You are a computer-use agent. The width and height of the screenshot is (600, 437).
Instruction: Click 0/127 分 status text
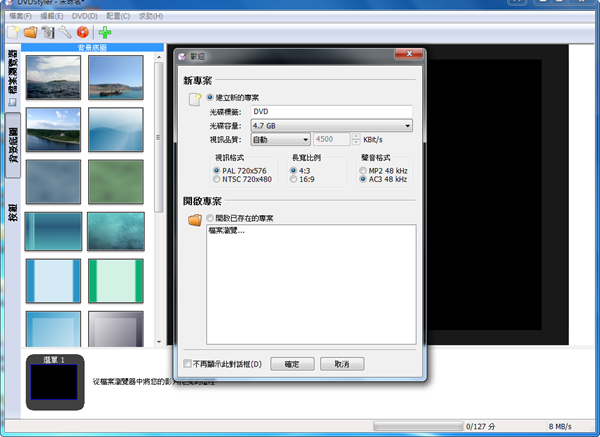point(481,426)
